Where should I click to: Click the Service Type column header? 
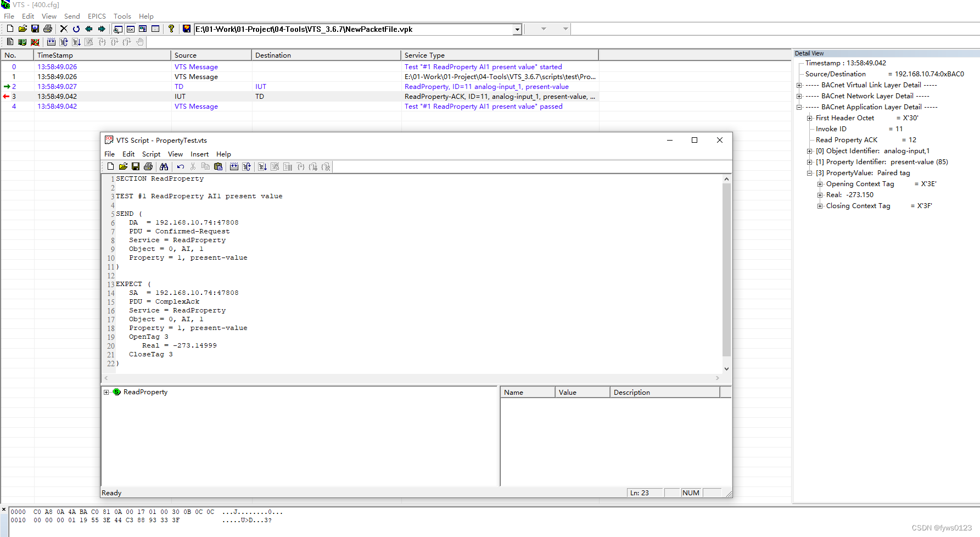[x=500, y=55]
